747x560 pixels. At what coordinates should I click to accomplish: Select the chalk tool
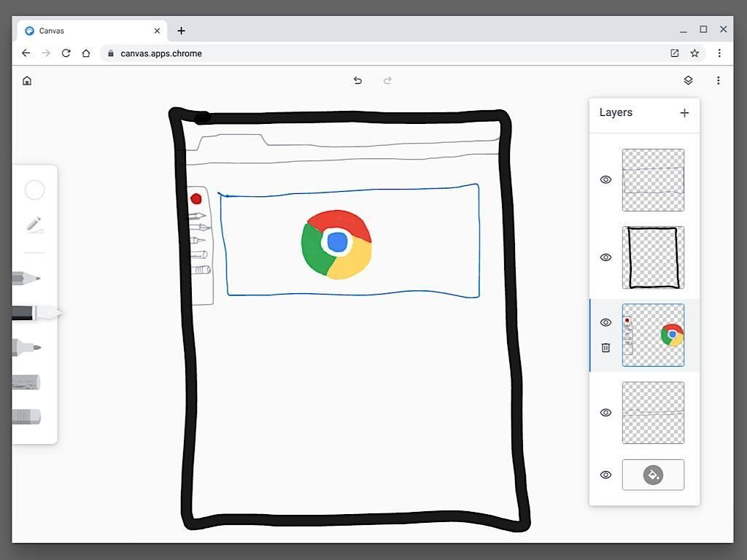click(x=26, y=382)
